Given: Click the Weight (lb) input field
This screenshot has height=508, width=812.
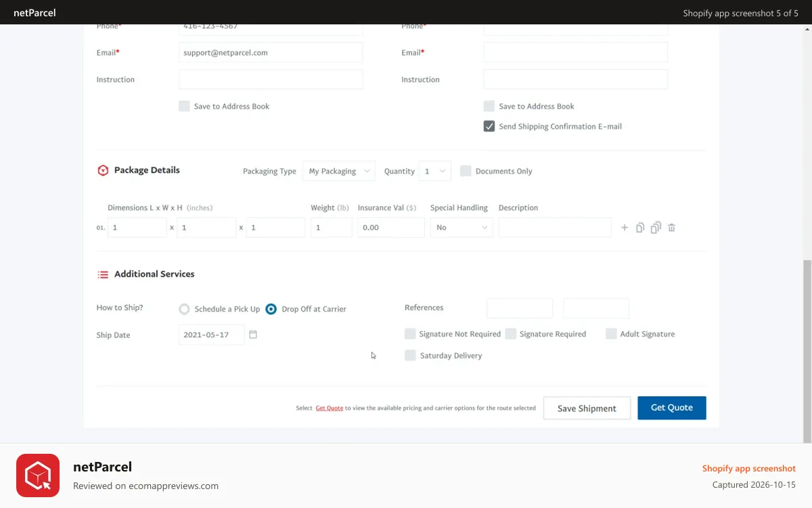Looking at the screenshot, I should tap(332, 228).
